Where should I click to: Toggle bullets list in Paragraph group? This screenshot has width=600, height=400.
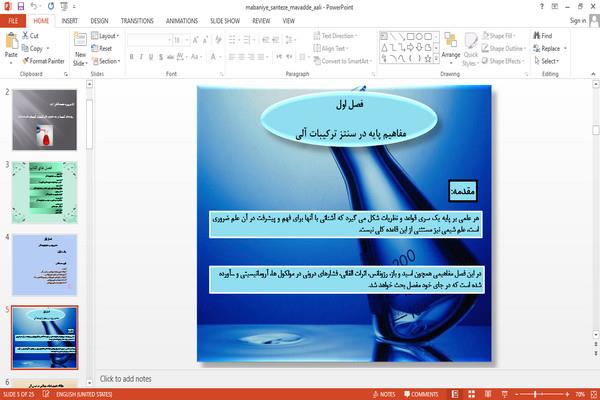pos(232,40)
